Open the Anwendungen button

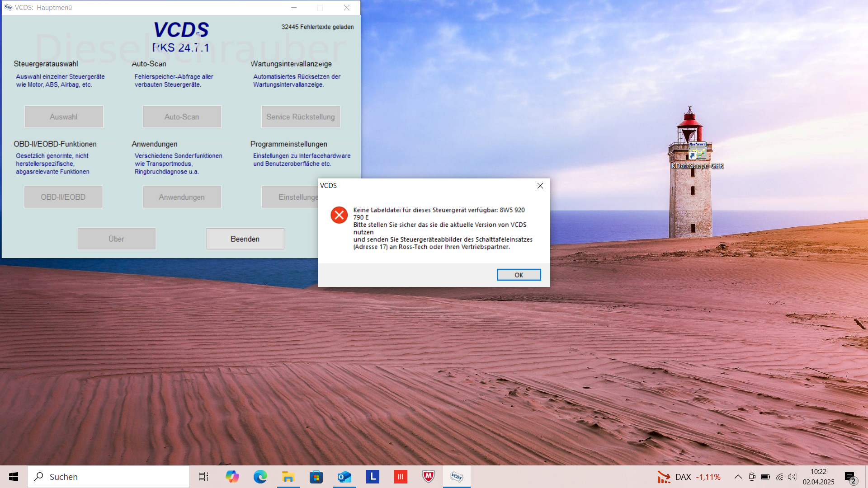(182, 197)
